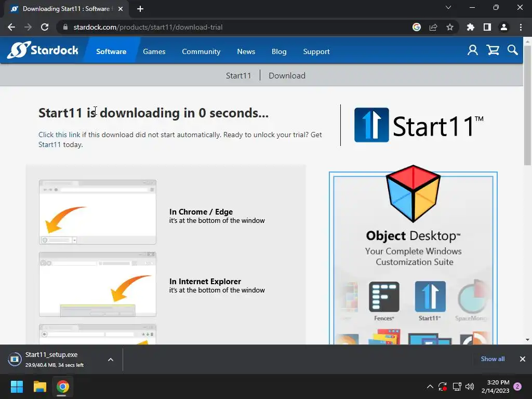Open the Chrome three-dot menu
This screenshot has height=399, width=532.
(521, 27)
